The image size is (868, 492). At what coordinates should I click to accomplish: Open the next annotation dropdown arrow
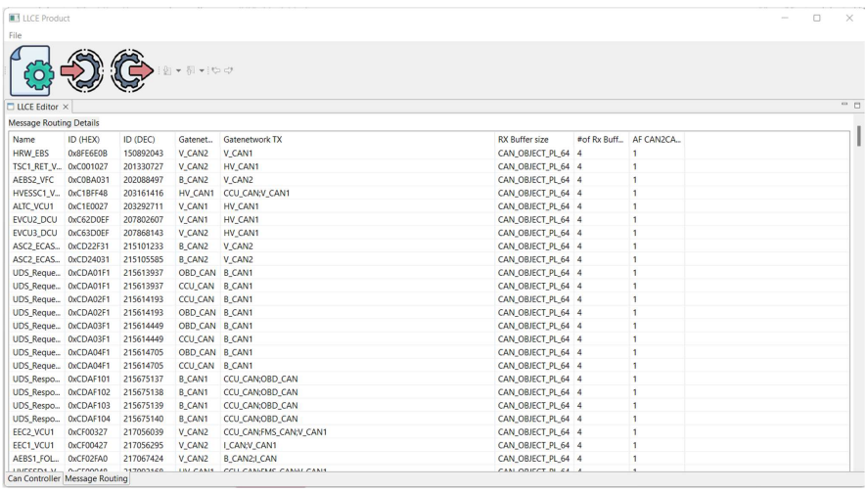coord(178,71)
